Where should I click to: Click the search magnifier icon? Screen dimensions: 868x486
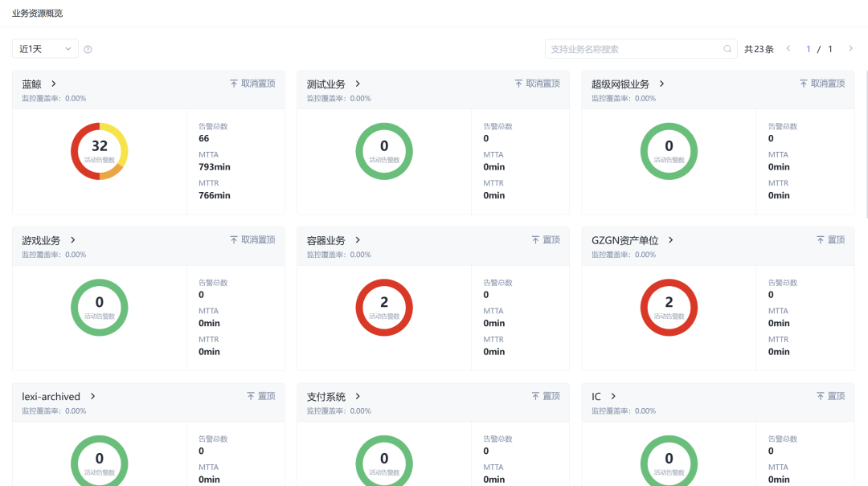coord(727,49)
